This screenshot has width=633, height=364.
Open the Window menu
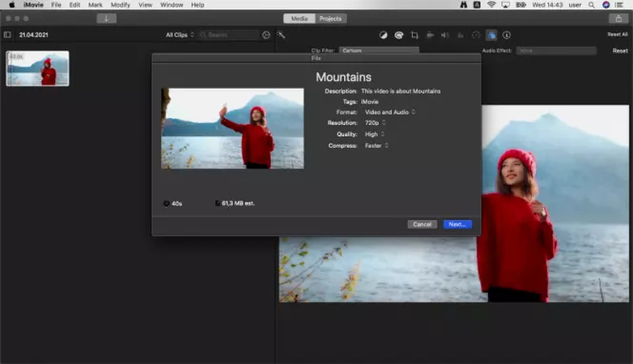click(172, 5)
